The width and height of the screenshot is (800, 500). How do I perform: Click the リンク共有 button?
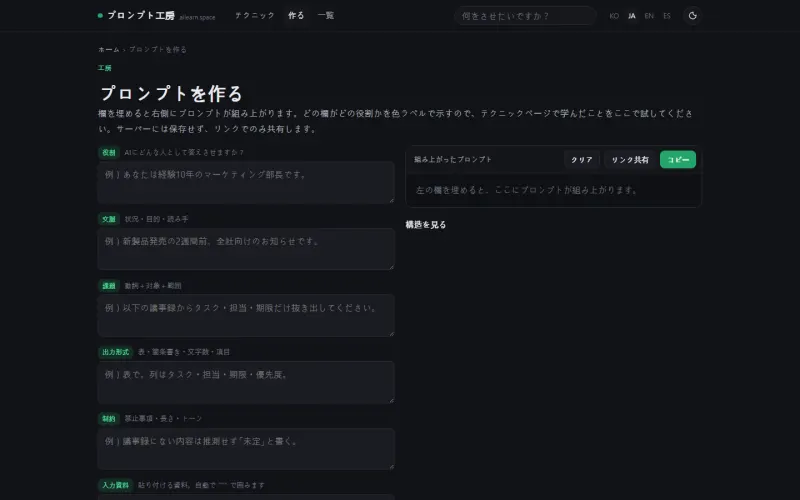coord(630,160)
